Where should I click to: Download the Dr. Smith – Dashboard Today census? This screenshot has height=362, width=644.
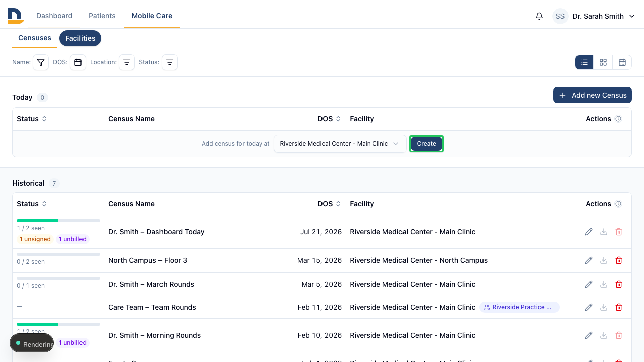(604, 232)
